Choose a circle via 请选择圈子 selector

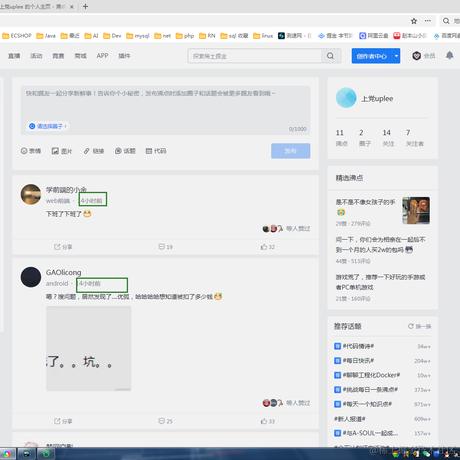tap(48, 126)
